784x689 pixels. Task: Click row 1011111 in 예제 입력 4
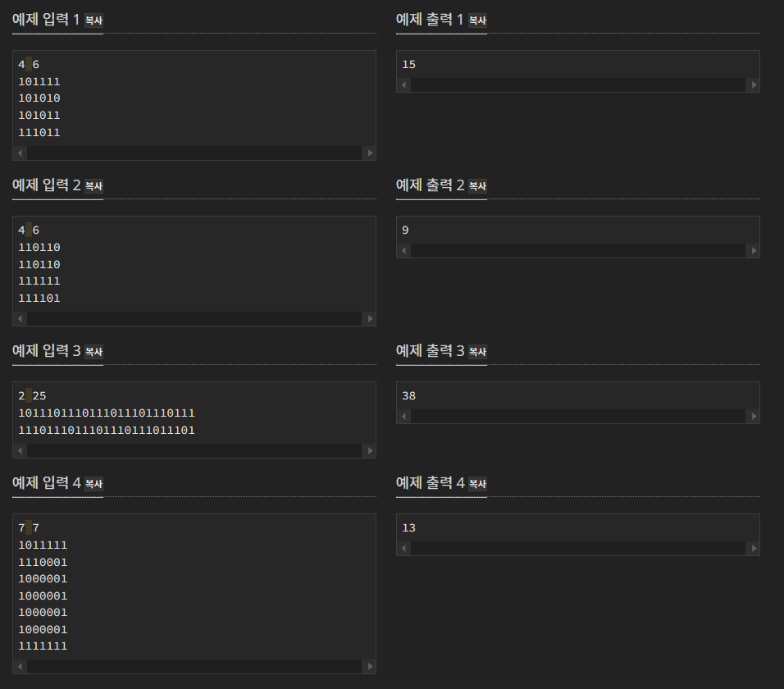[43, 545]
